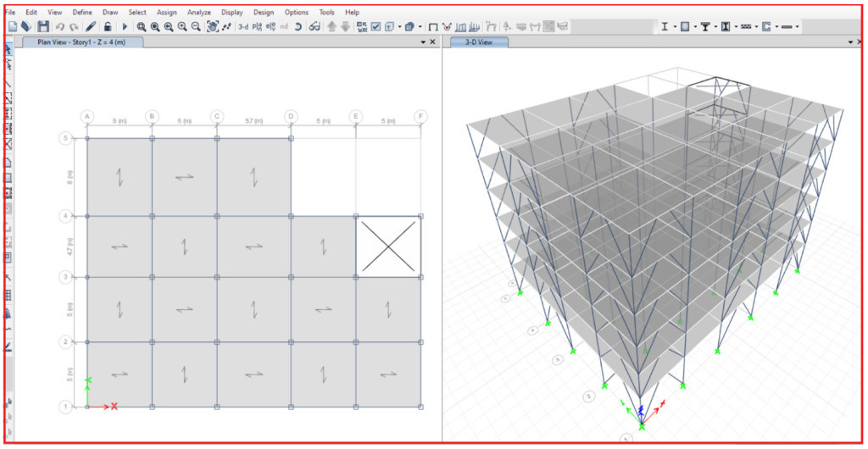Screen dimensions: 868x449
Task: Open the Tools menu
Action: click(x=327, y=12)
